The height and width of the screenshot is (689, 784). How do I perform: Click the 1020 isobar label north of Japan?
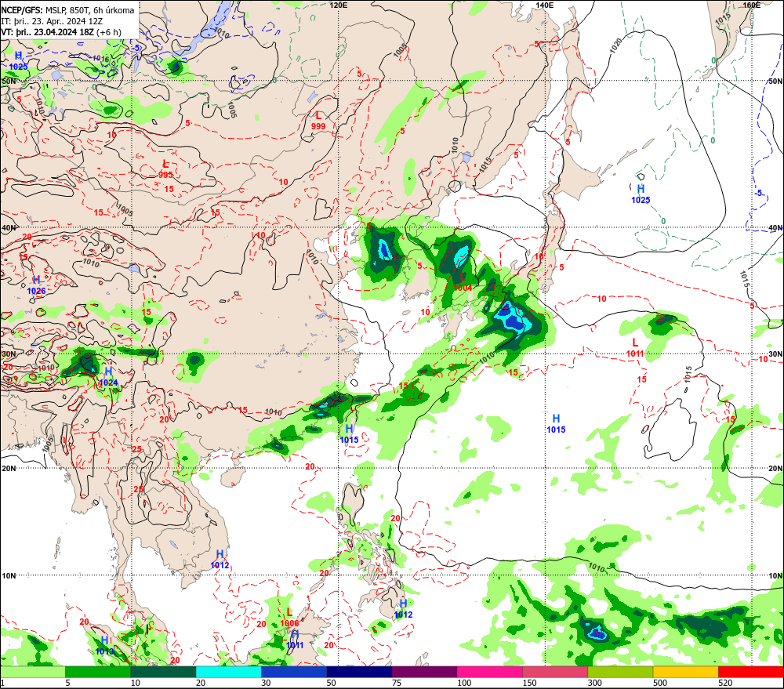(616, 45)
